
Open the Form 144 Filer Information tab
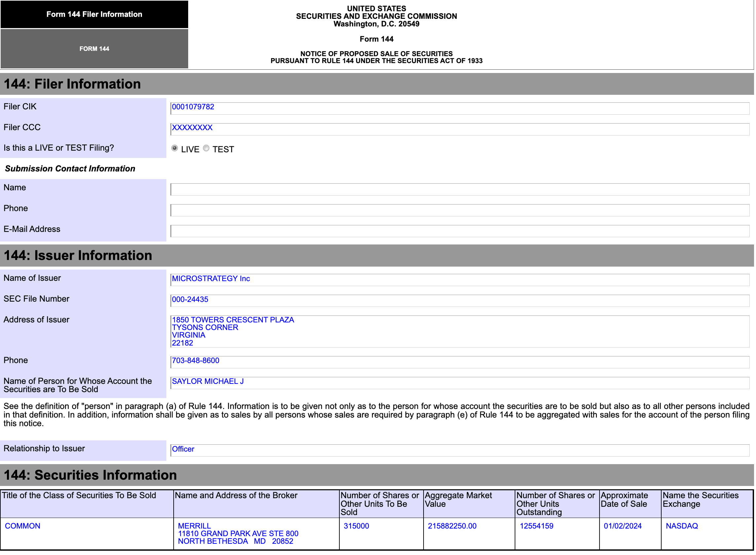[x=94, y=14]
